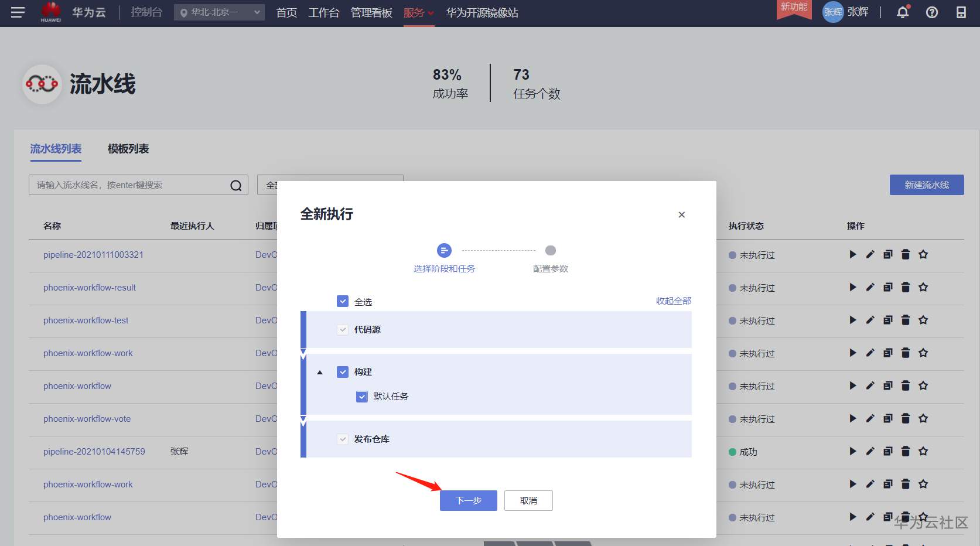Duplicate phoenix-workflow-result with the copy icon
The height and width of the screenshot is (546, 980).
point(888,287)
